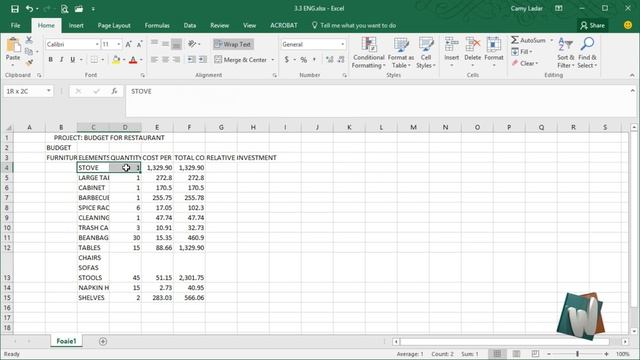Click Tell me what you want to do
The image size is (640, 360).
coord(354,25)
